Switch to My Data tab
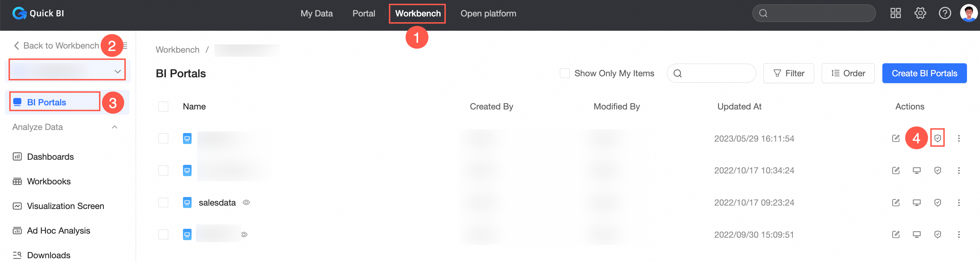This screenshot has width=980, height=262. (317, 14)
